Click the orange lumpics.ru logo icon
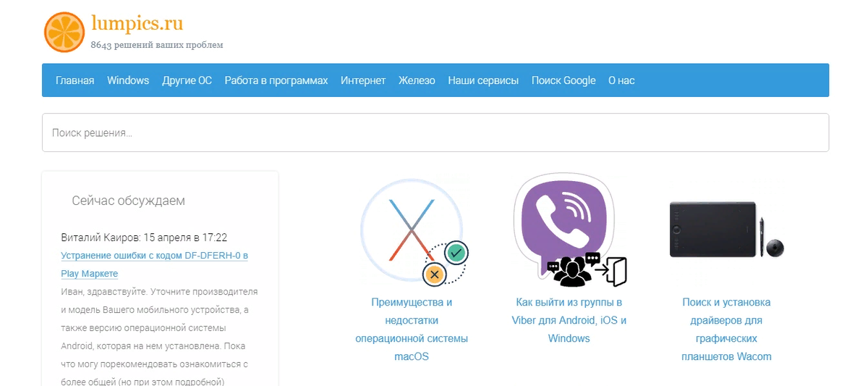868x386 pixels. point(64,32)
